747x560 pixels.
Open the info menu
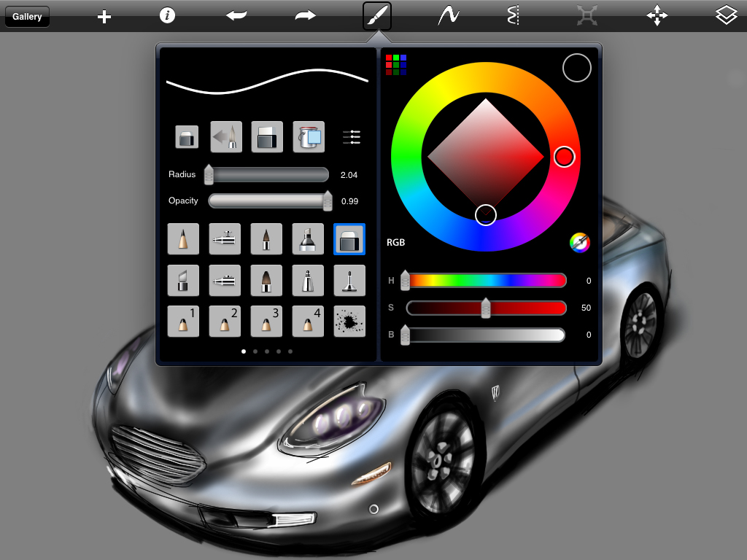(x=167, y=15)
